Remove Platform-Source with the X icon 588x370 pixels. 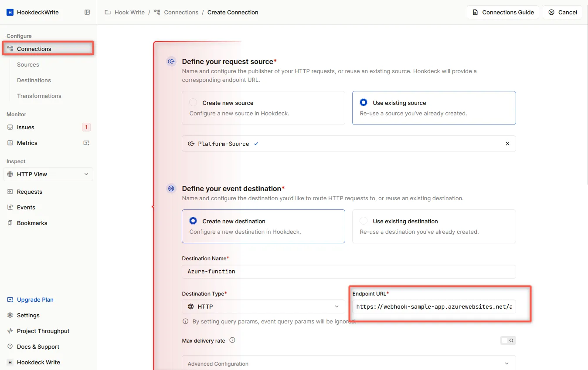tap(507, 144)
